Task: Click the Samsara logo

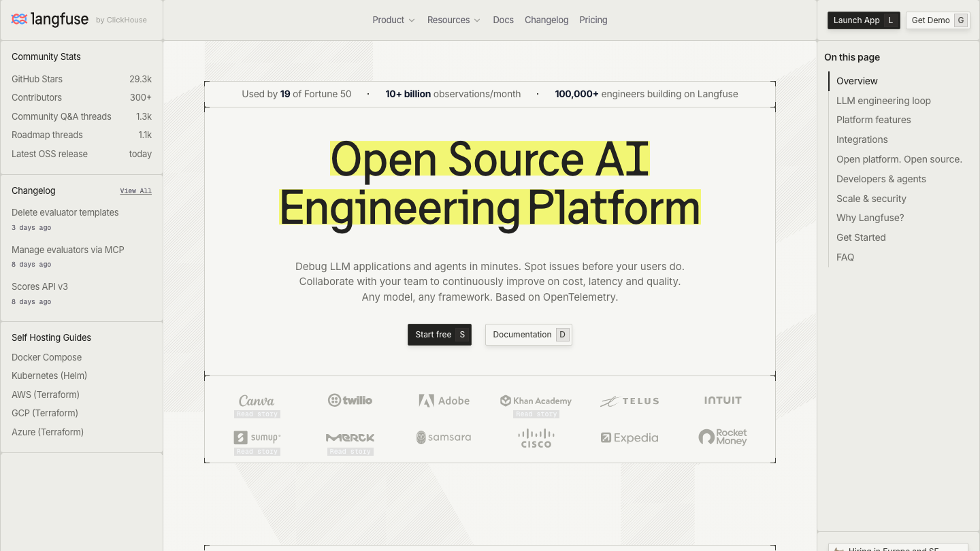Action: click(x=444, y=437)
